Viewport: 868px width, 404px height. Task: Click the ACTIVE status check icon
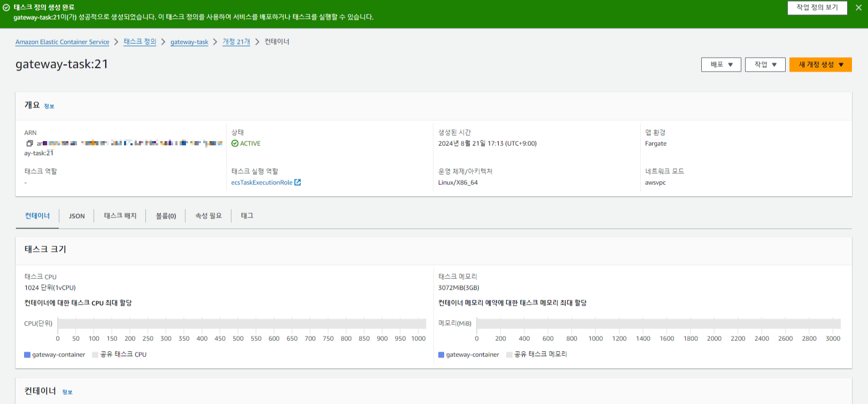pyautogui.click(x=235, y=143)
